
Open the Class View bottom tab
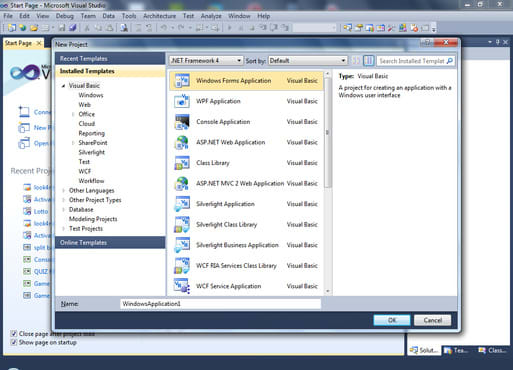tap(492, 350)
